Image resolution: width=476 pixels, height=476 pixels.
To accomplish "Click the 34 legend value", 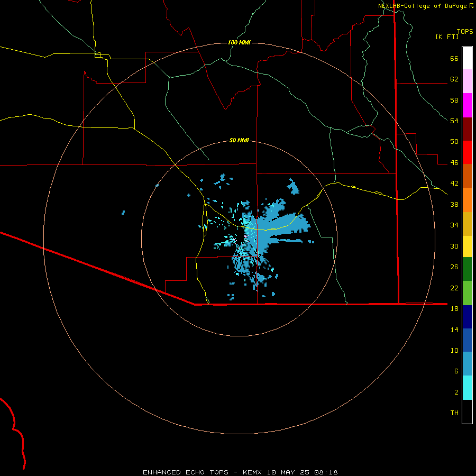I will click(x=454, y=225).
